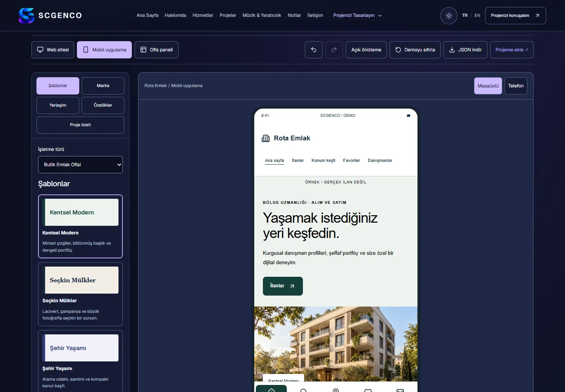This screenshot has height=392, width=565.
Task: Expand the Projenizi Tasarlayın menu
Action: click(357, 16)
